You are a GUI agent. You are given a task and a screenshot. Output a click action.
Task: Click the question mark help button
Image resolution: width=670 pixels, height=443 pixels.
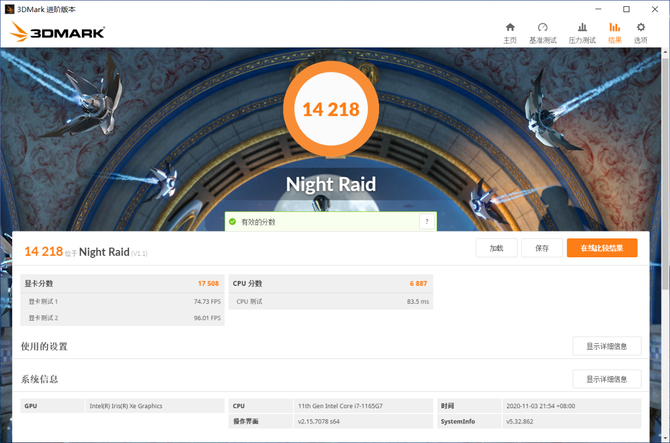pyautogui.click(x=427, y=222)
